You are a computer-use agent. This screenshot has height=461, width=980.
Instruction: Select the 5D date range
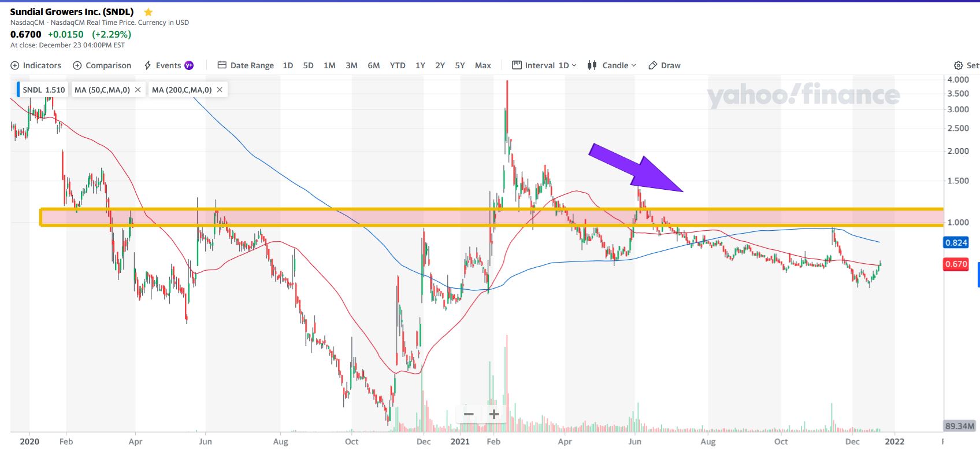[x=309, y=65]
